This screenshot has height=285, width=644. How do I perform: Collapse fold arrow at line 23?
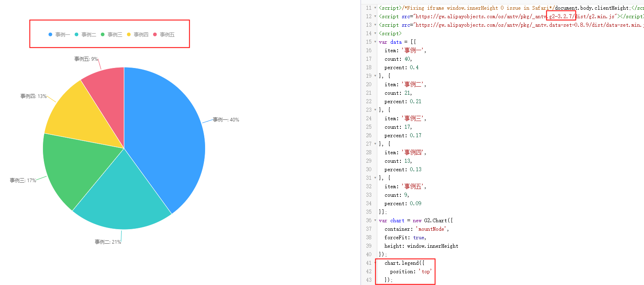(x=375, y=110)
